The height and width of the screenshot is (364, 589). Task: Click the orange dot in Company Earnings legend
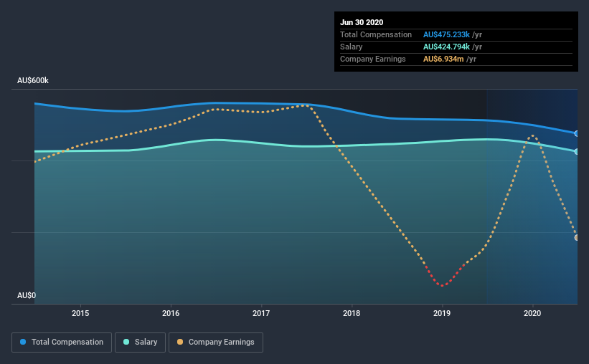pyautogui.click(x=180, y=342)
